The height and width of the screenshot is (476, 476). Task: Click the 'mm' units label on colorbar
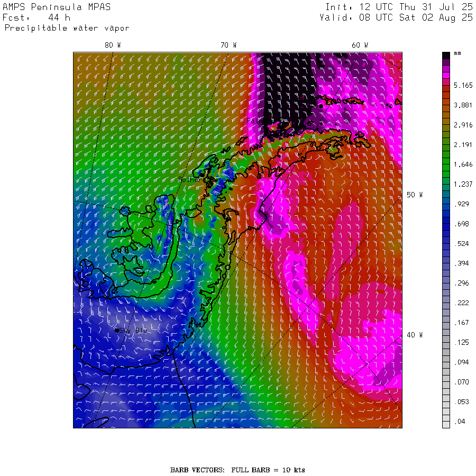457,53
